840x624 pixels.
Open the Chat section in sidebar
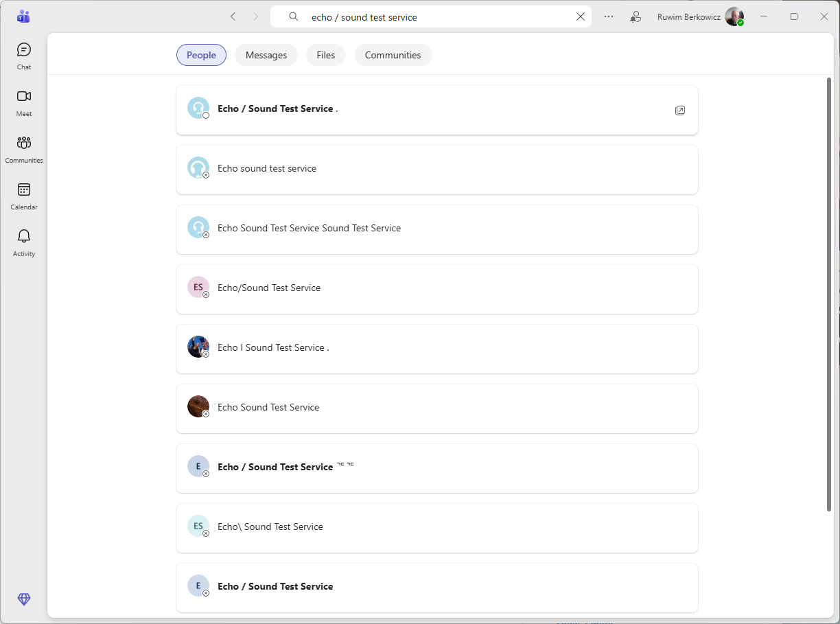[24, 56]
